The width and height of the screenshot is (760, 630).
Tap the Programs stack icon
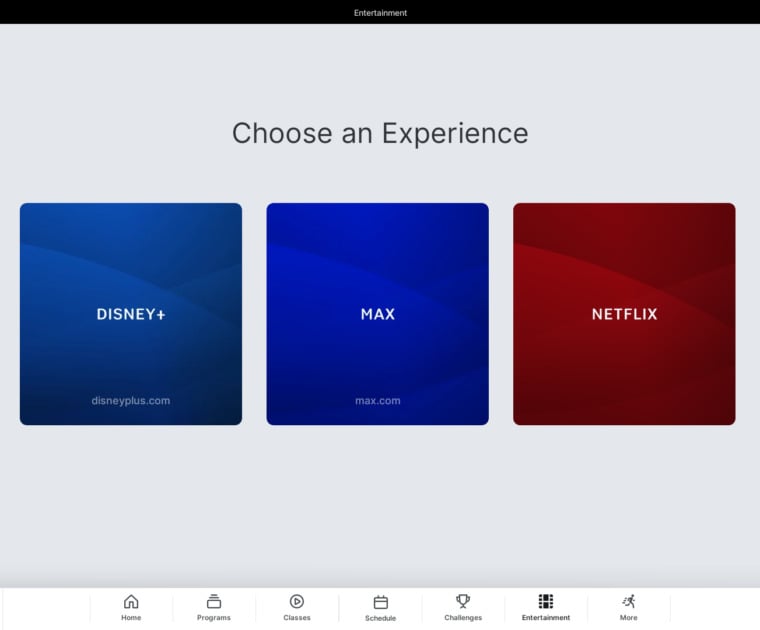(x=214, y=601)
